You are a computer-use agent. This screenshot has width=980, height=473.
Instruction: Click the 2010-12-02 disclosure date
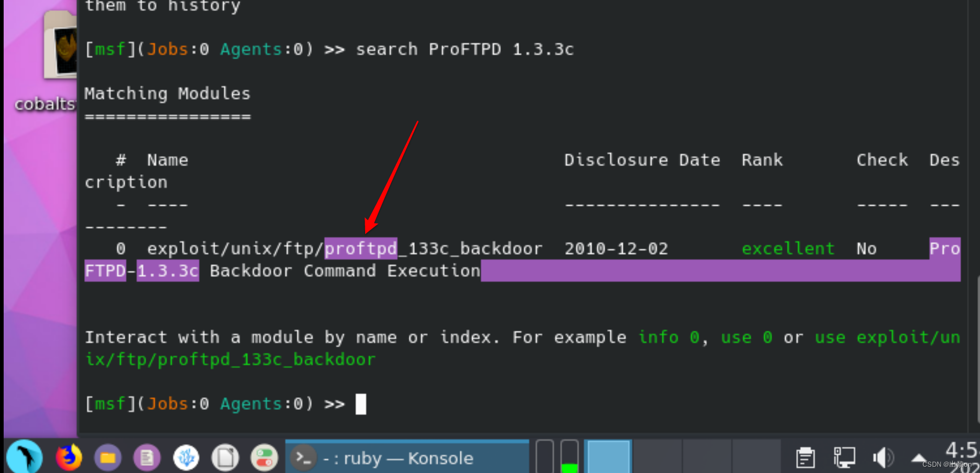pos(616,249)
